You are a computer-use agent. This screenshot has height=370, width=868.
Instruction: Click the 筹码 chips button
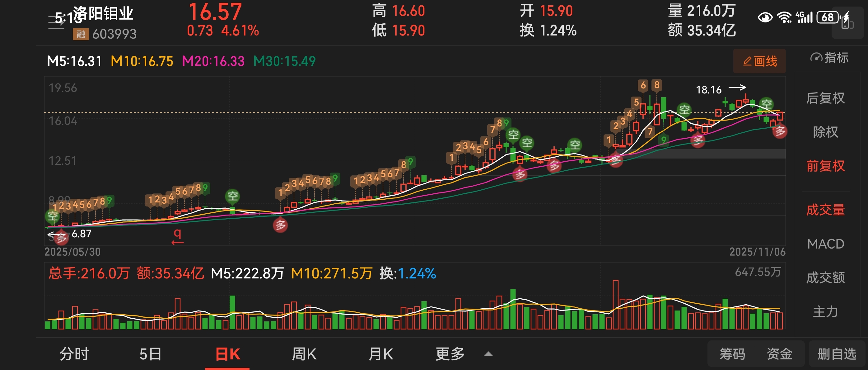pos(732,354)
